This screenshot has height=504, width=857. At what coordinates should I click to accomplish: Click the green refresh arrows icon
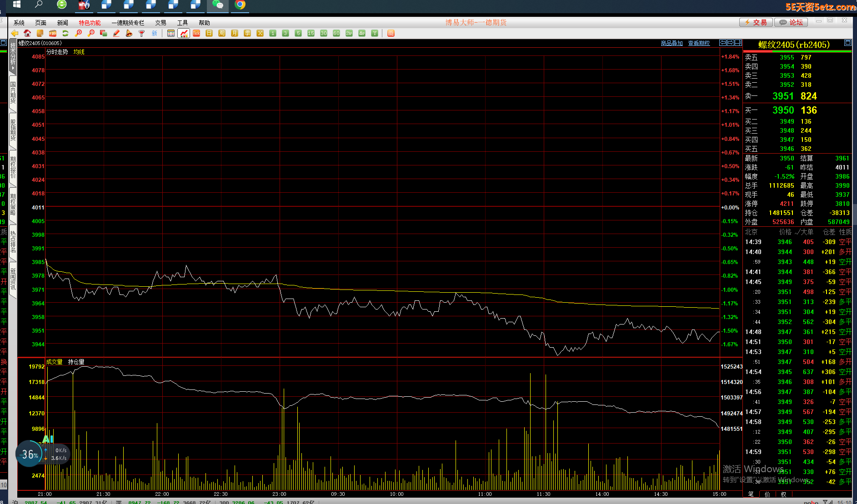click(65, 33)
